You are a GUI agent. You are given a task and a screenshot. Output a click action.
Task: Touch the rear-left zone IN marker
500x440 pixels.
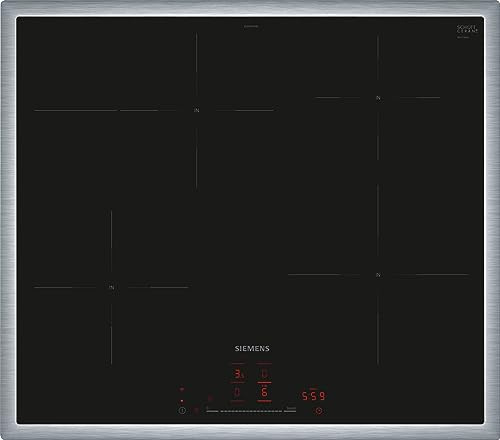tap(197, 110)
